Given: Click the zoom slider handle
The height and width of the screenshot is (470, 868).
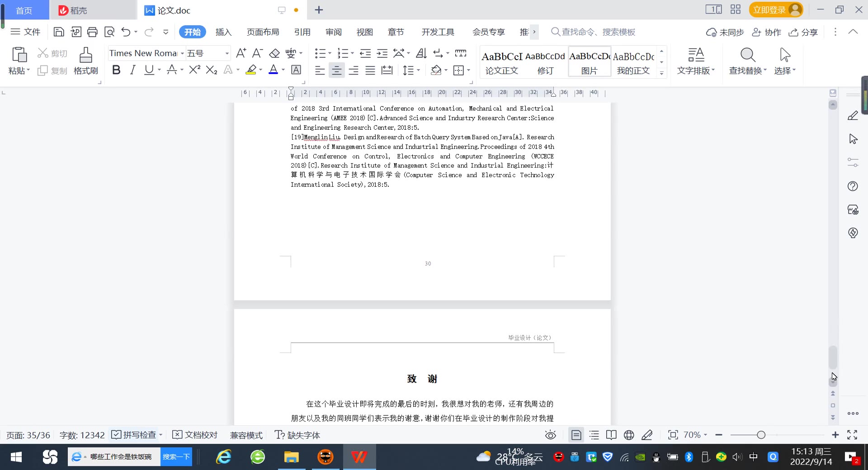Looking at the screenshot, I should pyautogui.click(x=761, y=435).
